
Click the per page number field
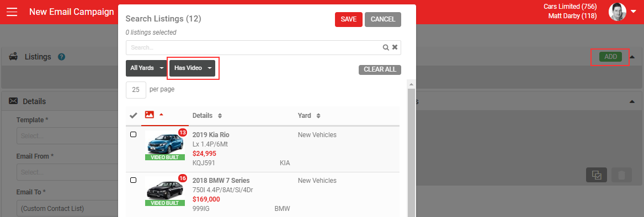point(136,90)
